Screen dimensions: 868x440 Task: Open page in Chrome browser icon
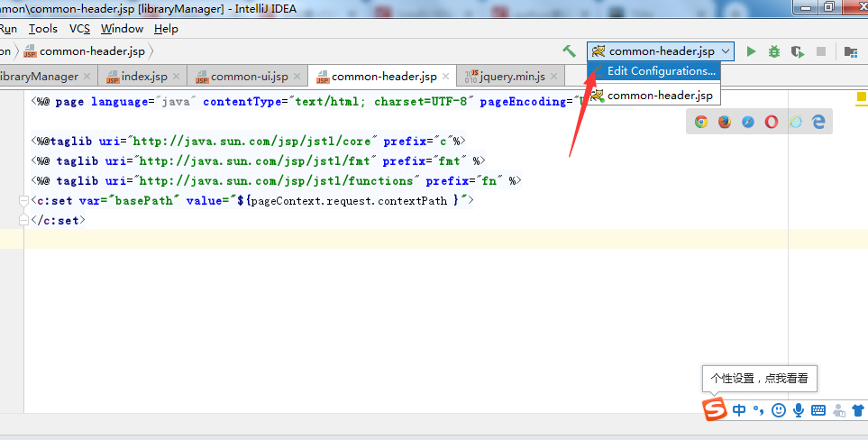click(701, 122)
